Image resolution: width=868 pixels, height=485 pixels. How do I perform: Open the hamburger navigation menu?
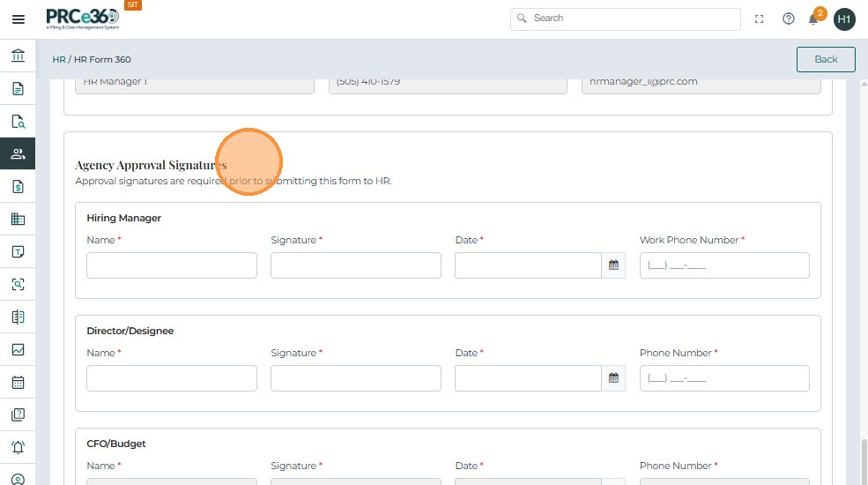pyautogui.click(x=18, y=19)
